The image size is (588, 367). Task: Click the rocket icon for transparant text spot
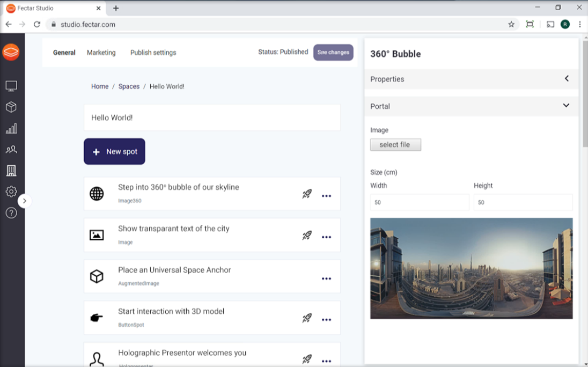coord(307,236)
